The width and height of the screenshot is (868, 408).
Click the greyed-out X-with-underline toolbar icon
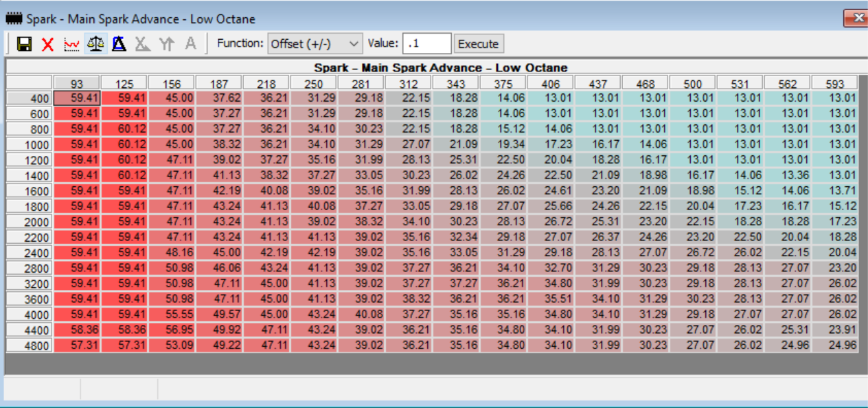(x=143, y=44)
